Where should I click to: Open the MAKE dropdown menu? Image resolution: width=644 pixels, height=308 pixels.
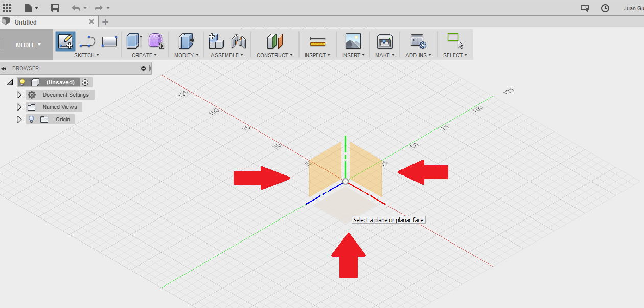pos(384,55)
